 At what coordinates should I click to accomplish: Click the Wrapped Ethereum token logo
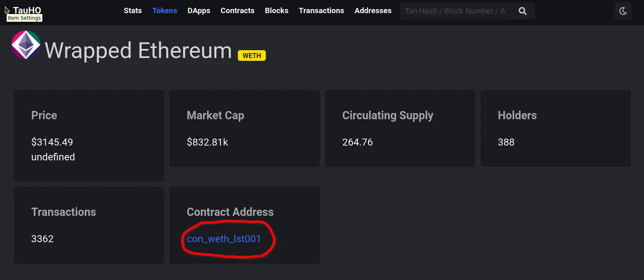coord(26,45)
